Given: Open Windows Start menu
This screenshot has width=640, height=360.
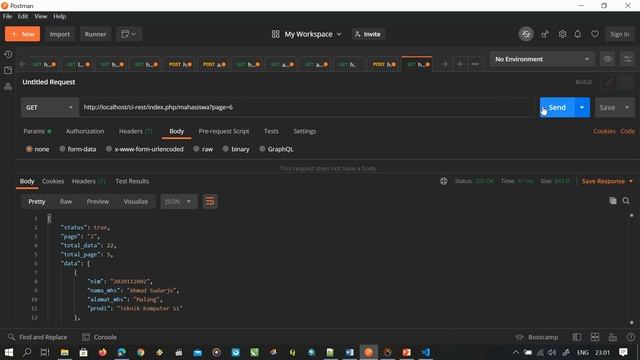Looking at the screenshot, I should point(9,352).
